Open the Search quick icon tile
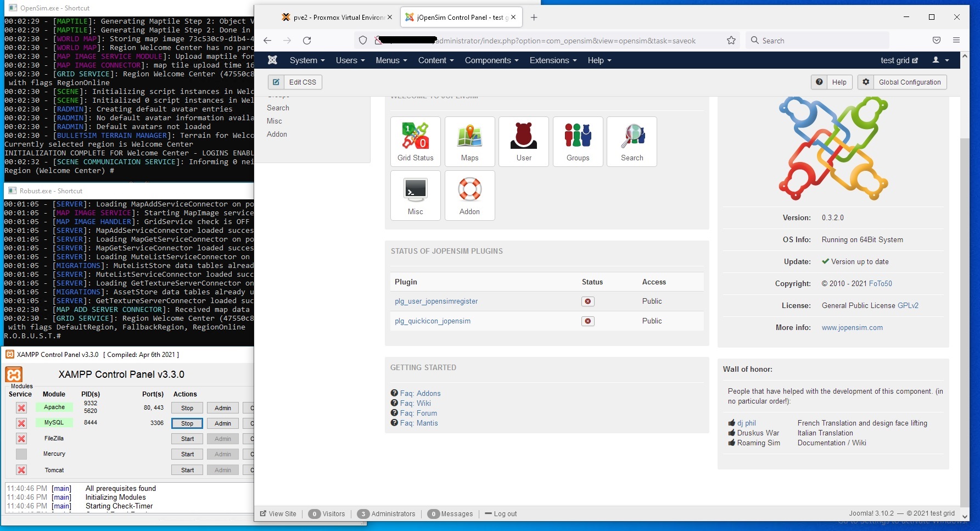Image resolution: width=980 pixels, height=531 pixels. pyautogui.click(x=632, y=142)
